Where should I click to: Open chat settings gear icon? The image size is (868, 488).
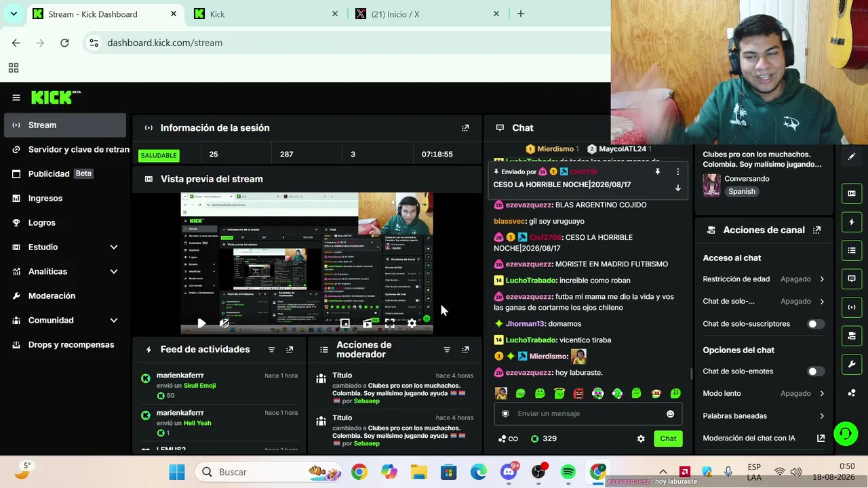coord(641,439)
